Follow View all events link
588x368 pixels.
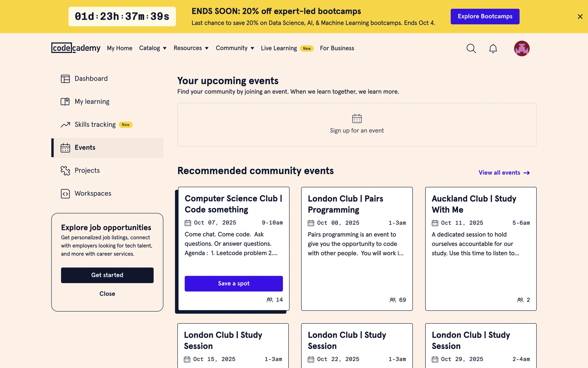point(504,173)
